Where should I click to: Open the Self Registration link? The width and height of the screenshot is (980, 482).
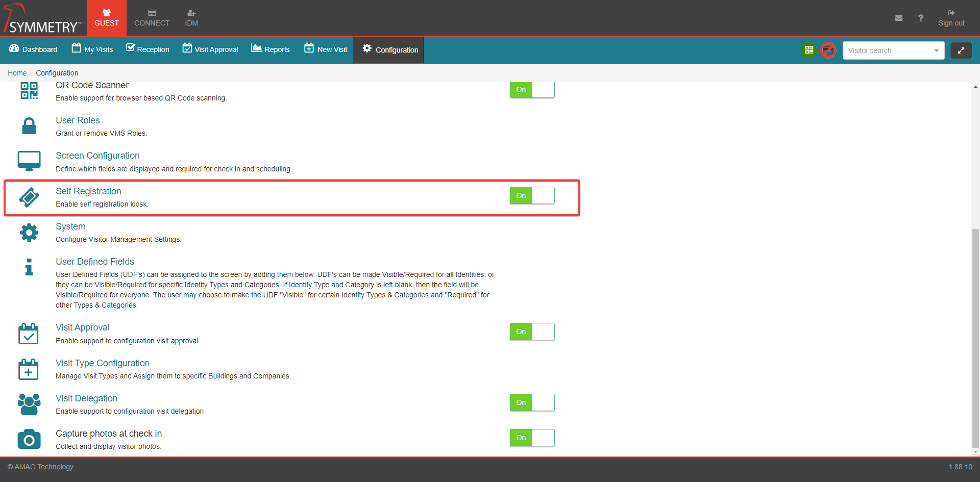coord(88,191)
